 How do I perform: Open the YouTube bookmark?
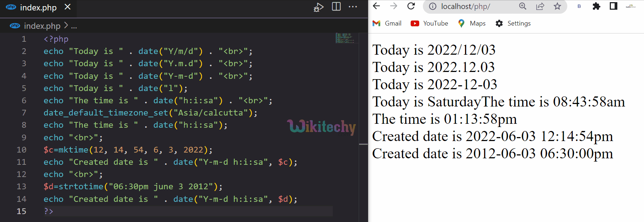[x=430, y=23]
